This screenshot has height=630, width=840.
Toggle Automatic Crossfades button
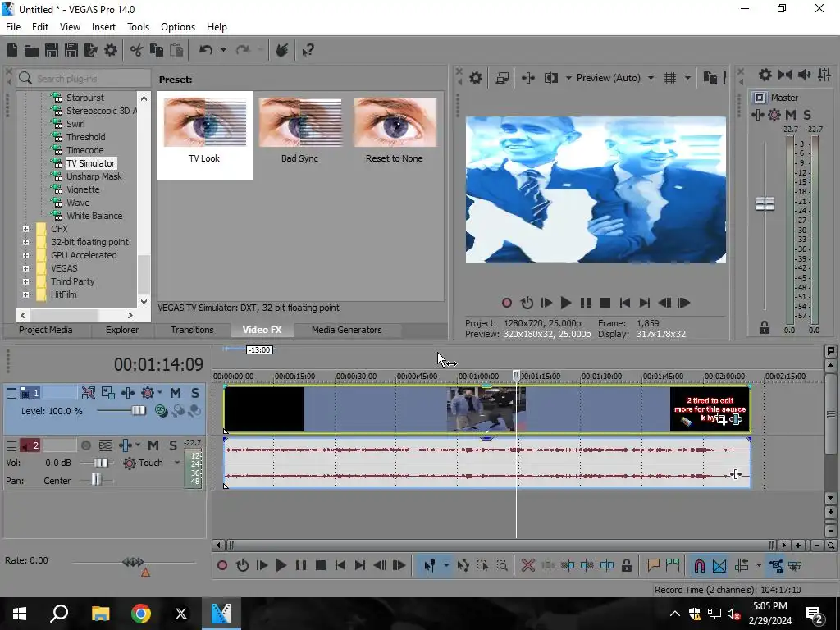coord(719,566)
